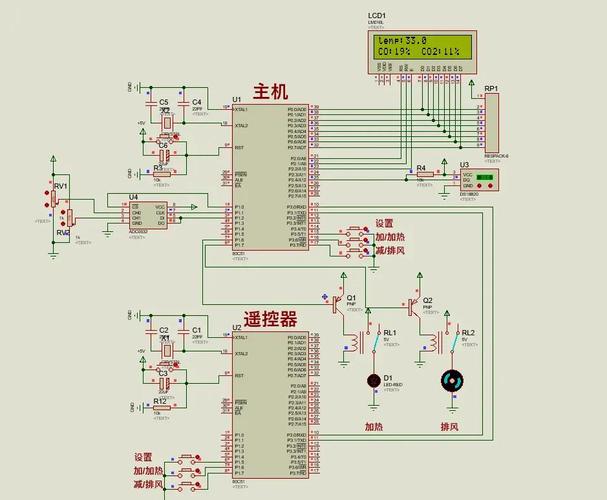Select the 主机 title label

pos(271,92)
